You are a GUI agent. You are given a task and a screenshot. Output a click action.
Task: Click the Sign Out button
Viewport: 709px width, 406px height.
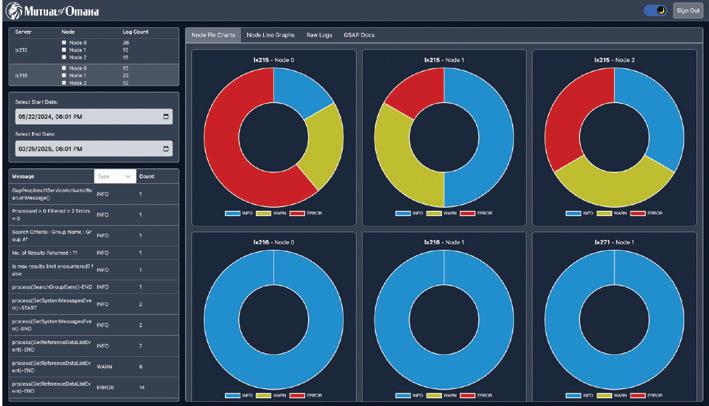(x=688, y=10)
